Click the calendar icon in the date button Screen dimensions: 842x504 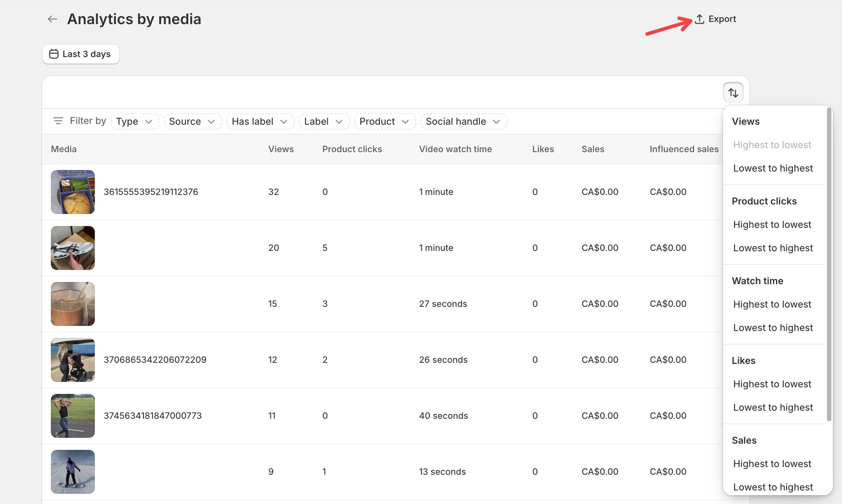54,54
